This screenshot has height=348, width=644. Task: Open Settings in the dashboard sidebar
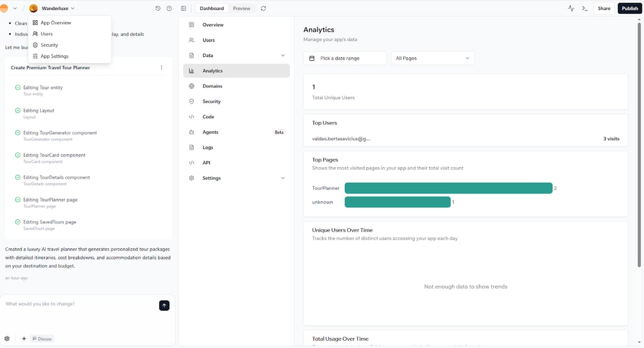[x=236, y=178]
